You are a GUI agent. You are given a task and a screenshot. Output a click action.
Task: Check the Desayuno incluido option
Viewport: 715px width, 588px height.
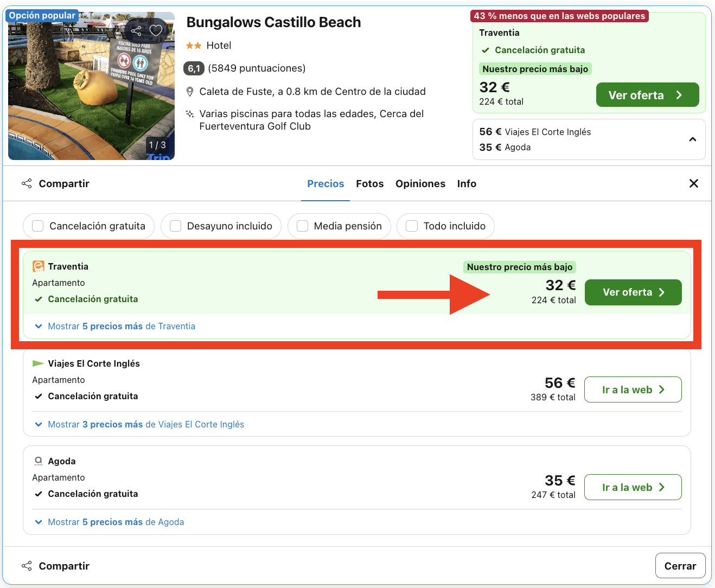(x=175, y=226)
